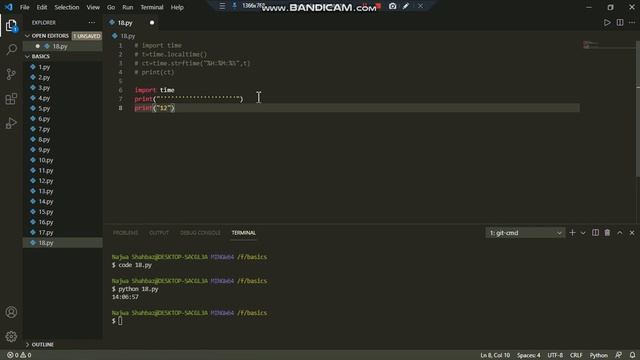Open 12.py in the file explorer

pyautogui.click(x=46, y=181)
